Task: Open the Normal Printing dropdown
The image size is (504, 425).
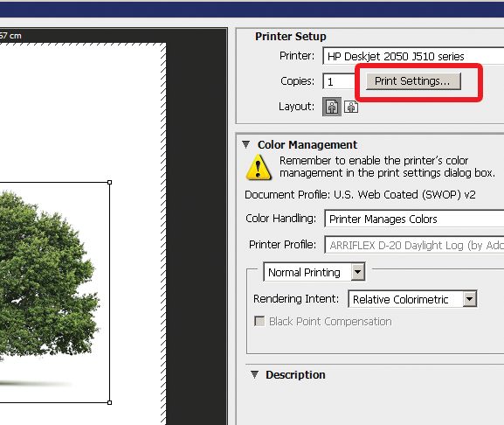Action: pos(314,272)
